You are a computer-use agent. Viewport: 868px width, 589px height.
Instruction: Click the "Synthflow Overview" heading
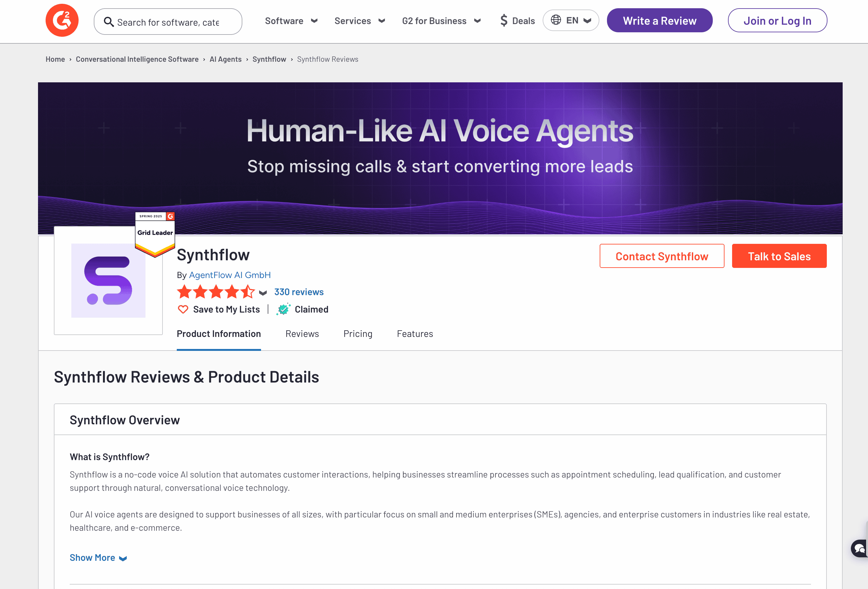[x=125, y=420]
